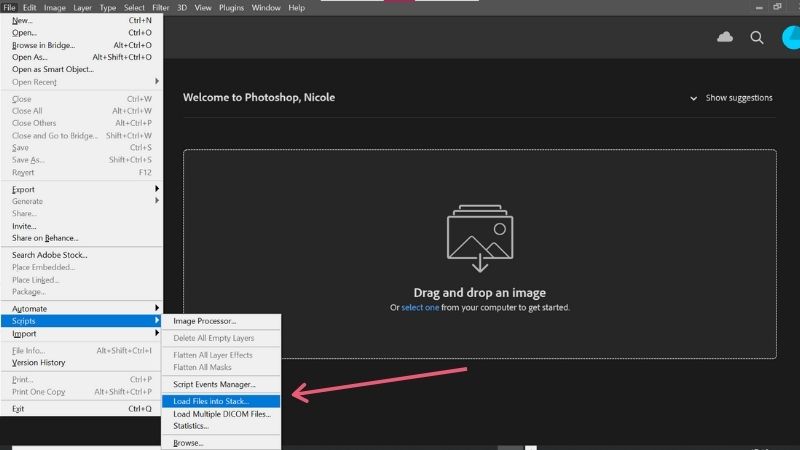Select Load Multiple DICOM Files...
Screen dimensions: 800x450
(x=221, y=414)
